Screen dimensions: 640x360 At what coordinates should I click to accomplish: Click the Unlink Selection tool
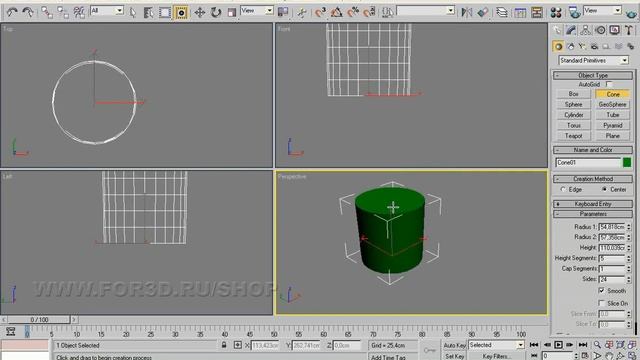coord(63,12)
